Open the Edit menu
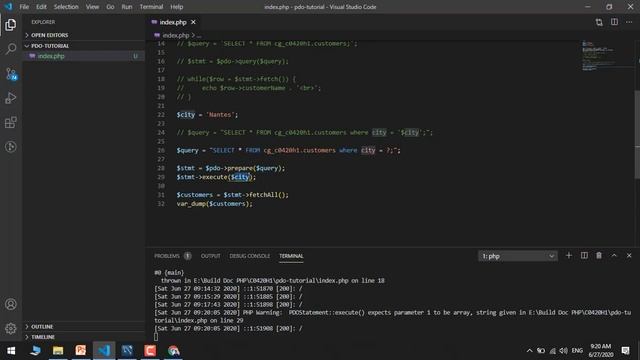Viewport: 640px width, 360px height. pyautogui.click(x=41, y=7)
